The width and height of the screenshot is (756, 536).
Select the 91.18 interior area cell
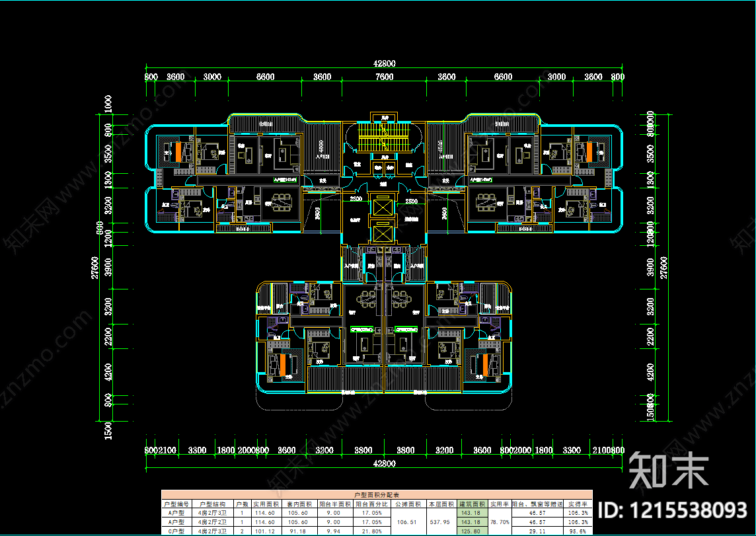pyautogui.click(x=299, y=531)
